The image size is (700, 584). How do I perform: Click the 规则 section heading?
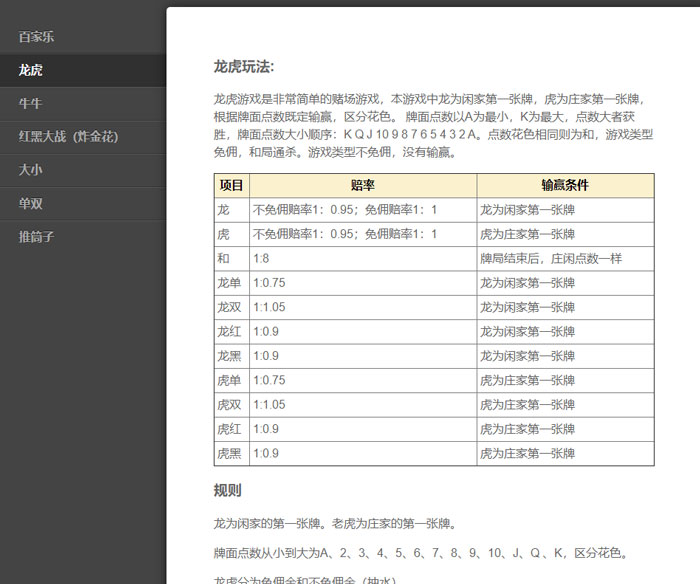pos(227,490)
